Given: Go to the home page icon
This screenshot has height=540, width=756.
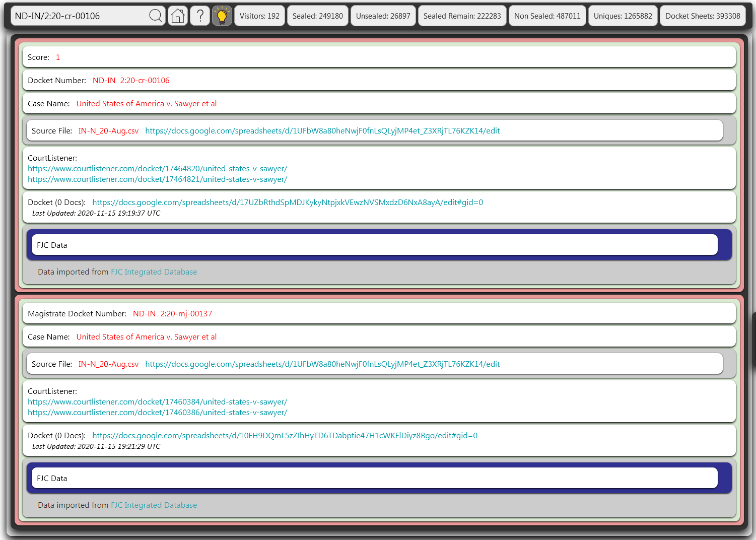Looking at the screenshot, I should tap(178, 16).
